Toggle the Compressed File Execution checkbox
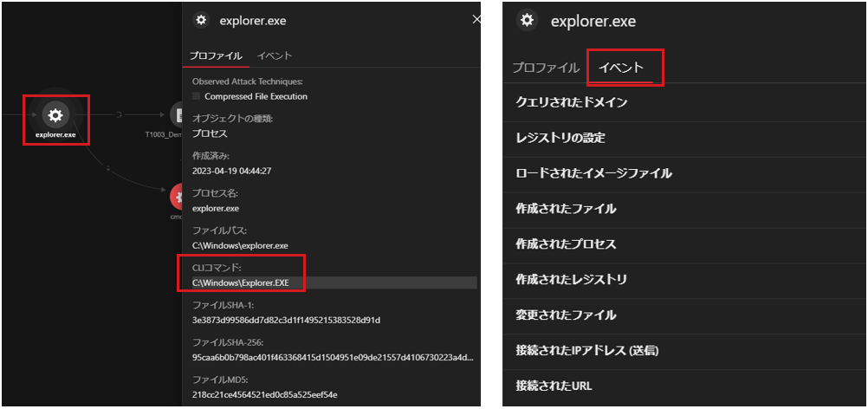Viewport: 868px width, 409px height. (197, 96)
